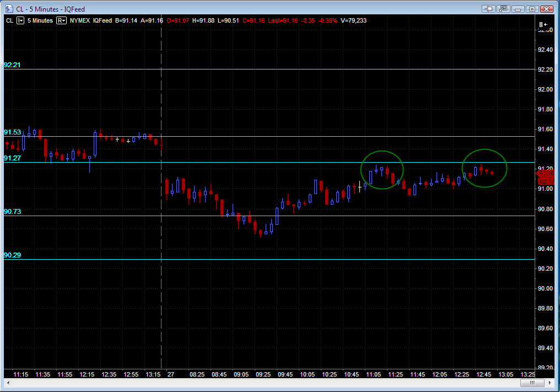Click the red bar countdown 02:17
Screen dimensions: 560x392
click(546, 181)
